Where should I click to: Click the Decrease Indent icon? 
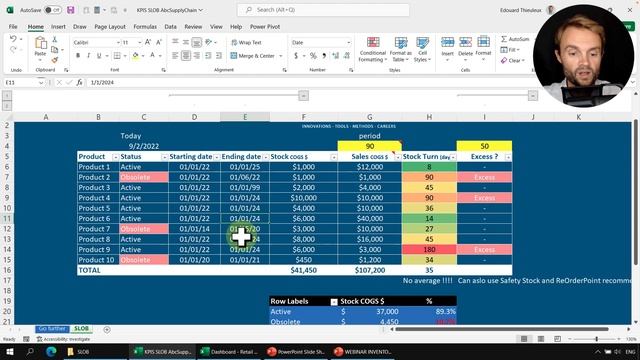click(208, 56)
